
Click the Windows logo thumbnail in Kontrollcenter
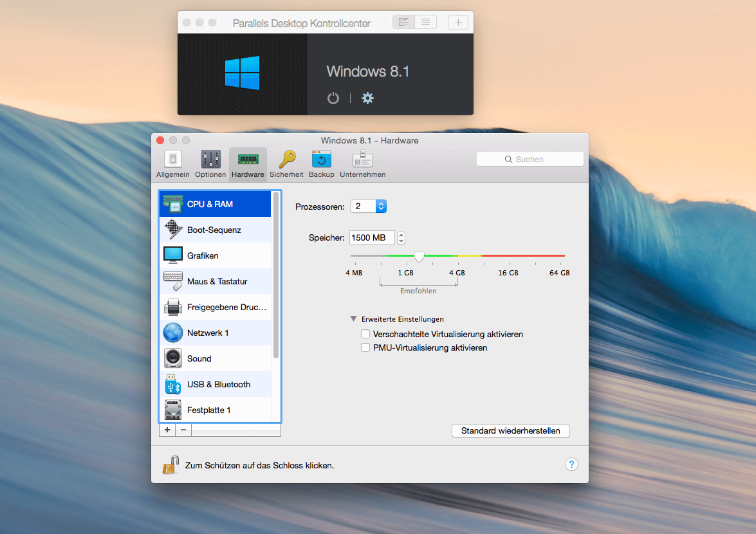242,73
